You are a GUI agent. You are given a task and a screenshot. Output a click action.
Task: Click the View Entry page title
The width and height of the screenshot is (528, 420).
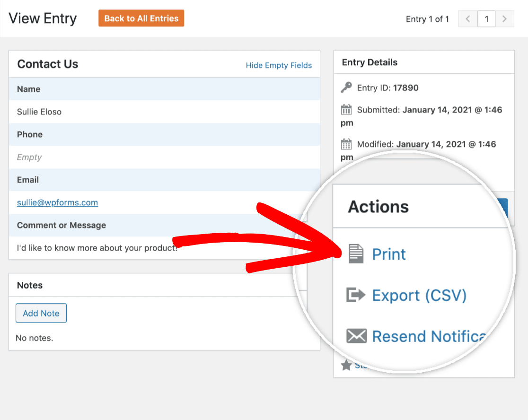point(43,18)
